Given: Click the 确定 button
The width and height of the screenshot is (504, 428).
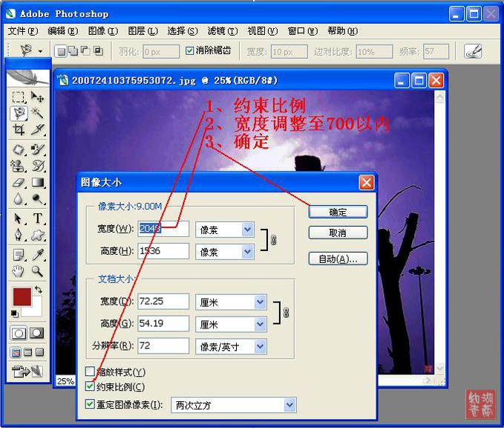Looking at the screenshot, I should click(338, 212).
